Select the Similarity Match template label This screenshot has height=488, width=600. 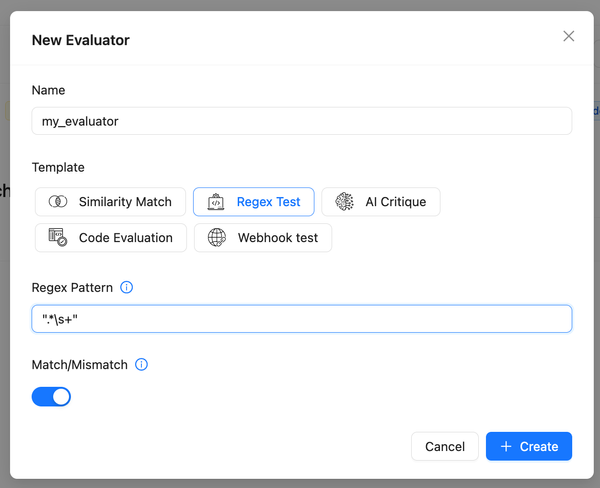click(x=125, y=202)
